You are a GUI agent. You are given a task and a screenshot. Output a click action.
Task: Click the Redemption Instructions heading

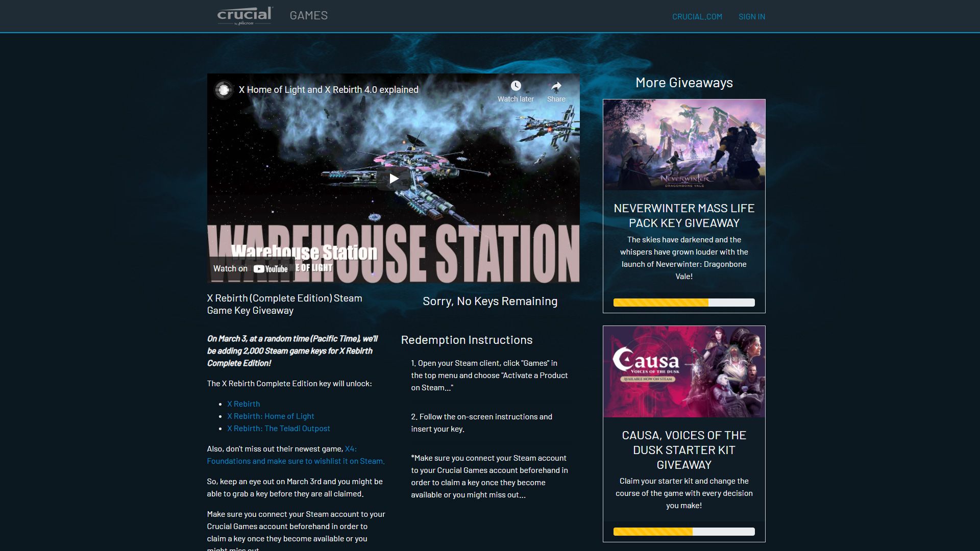pyautogui.click(x=467, y=340)
